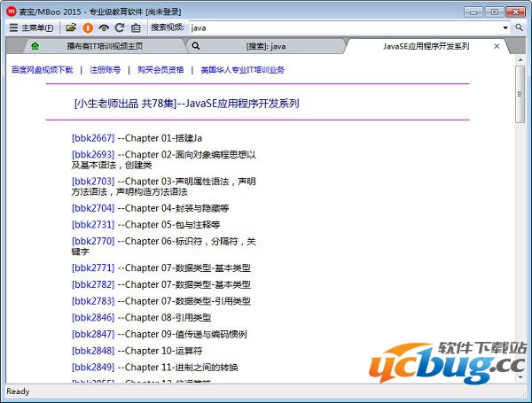Click the 注册账号 link

pos(106,70)
